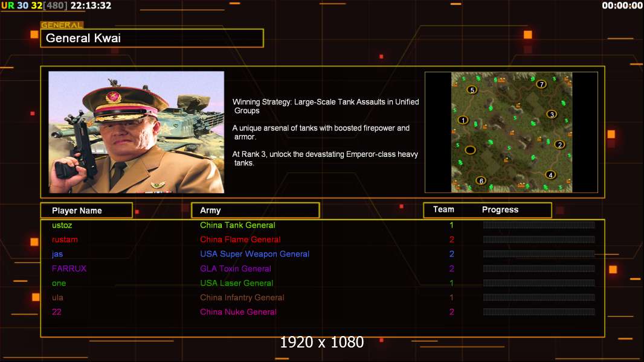This screenshot has width=644, height=362.
Task: Click the loading progress bar for FARRUX
Action: tap(539, 268)
